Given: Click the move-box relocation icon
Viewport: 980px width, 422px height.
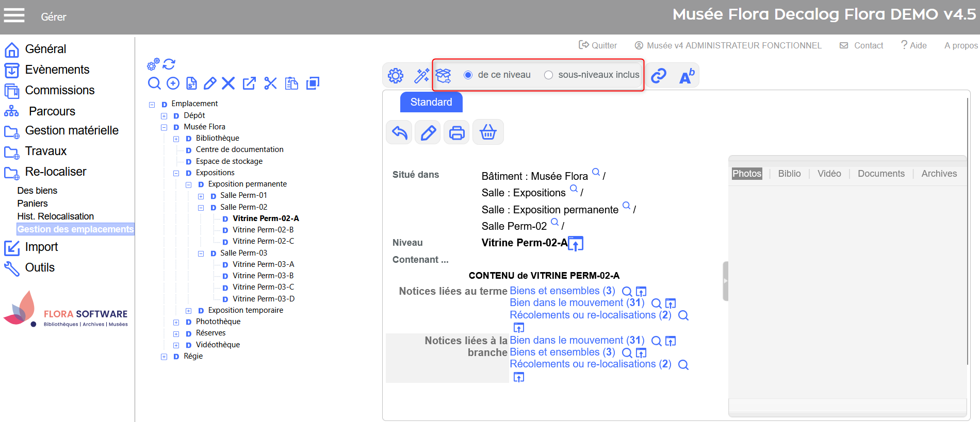Looking at the screenshot, I should click(444, 76).
